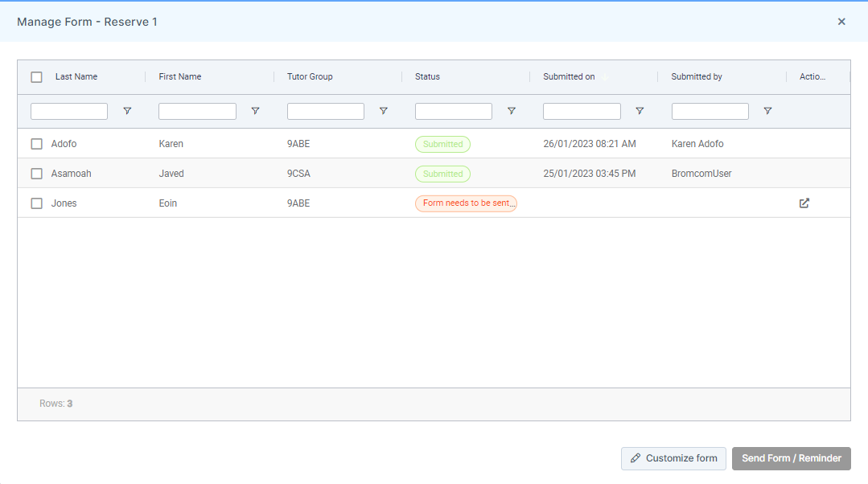Focus the Status filter input

click(x=454, y=111)
